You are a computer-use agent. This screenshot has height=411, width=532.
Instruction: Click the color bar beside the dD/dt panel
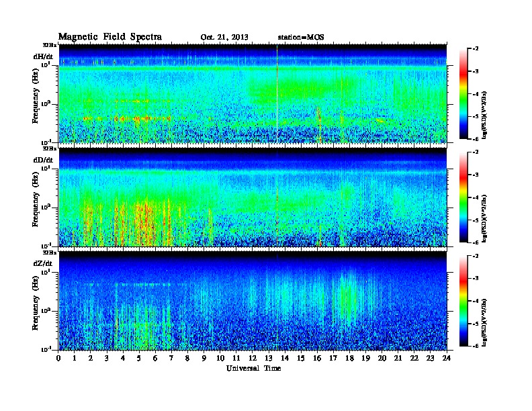pyautogui.click(x=463, y=197)
